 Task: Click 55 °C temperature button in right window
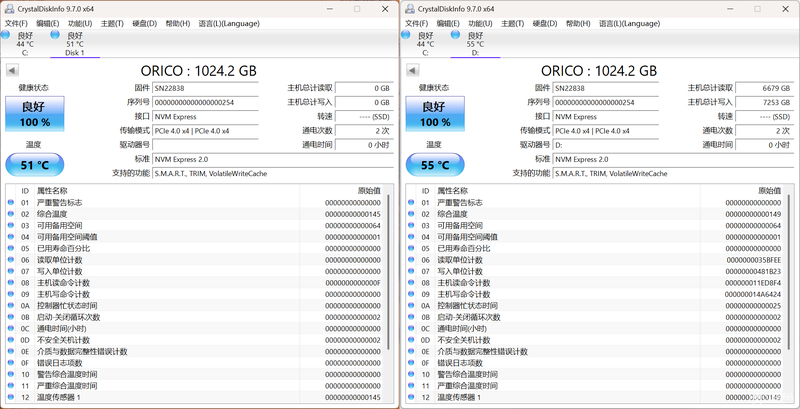[435, 165]
